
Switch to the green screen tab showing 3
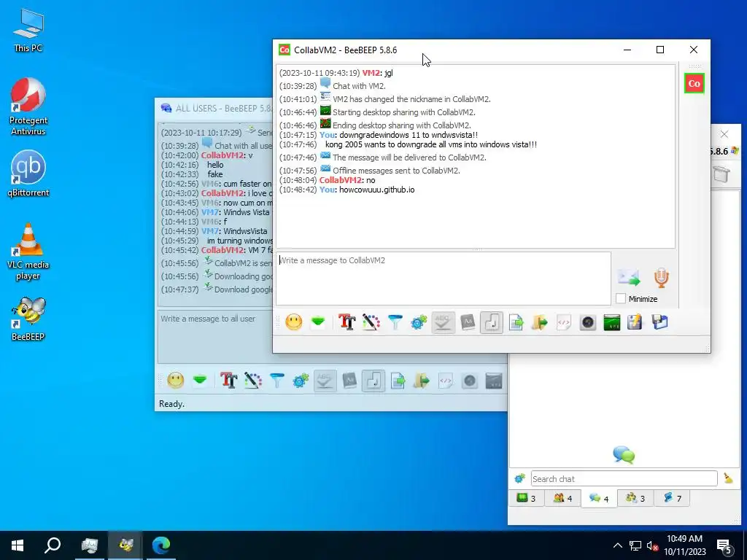(526, 498)
